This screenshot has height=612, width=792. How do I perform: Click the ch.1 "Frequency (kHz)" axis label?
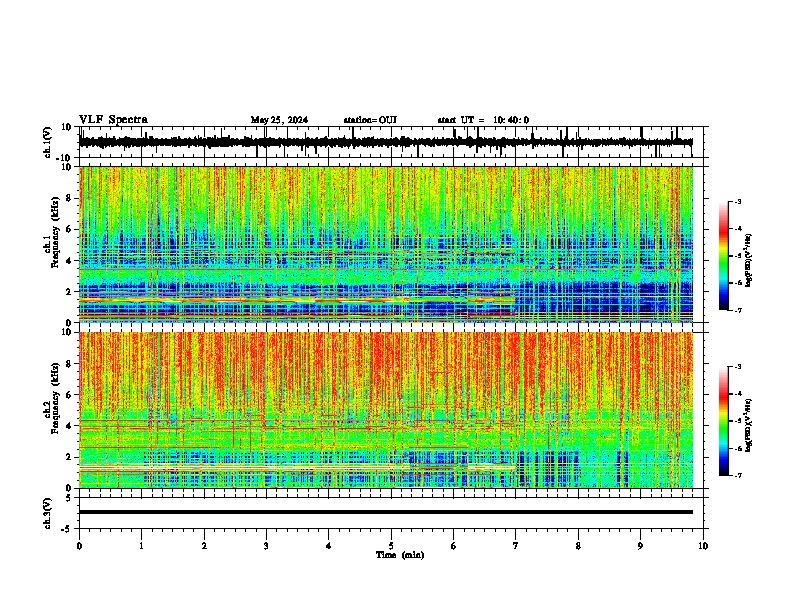coord(55,233)
